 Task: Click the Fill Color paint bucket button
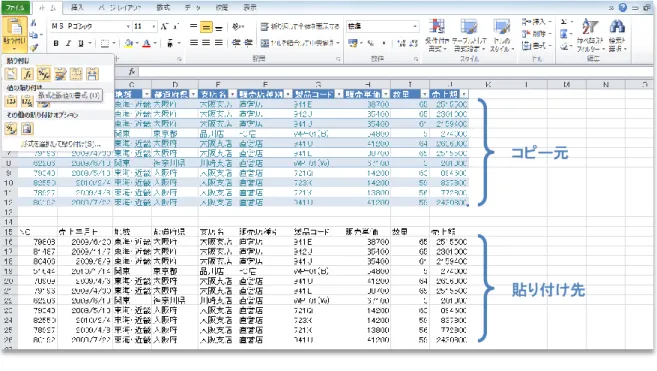129,43
